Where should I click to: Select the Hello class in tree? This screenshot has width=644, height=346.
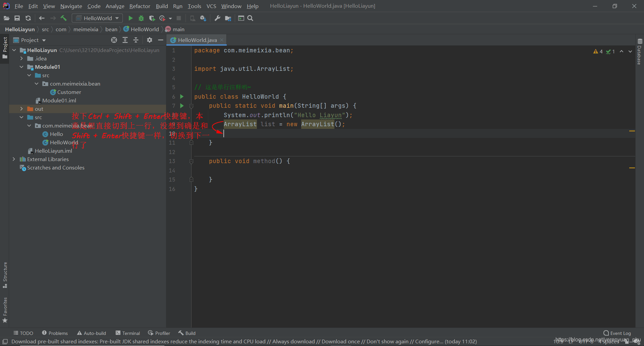point(53,134)
